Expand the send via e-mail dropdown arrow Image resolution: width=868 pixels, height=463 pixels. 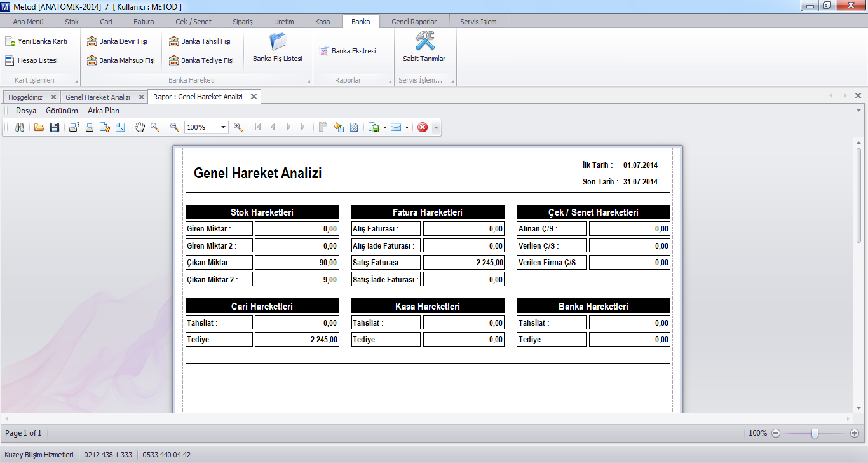[407, 127]
